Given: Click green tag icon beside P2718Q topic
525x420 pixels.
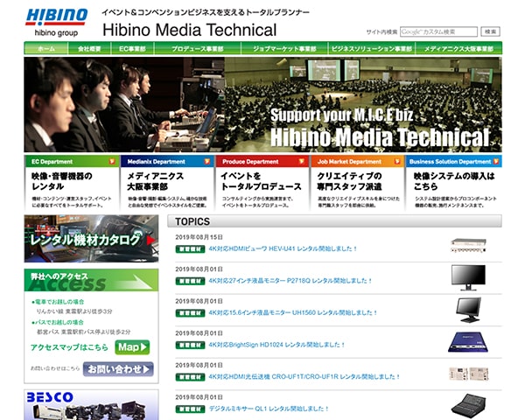Looking at the screenshot, I should tap(190, 281).
